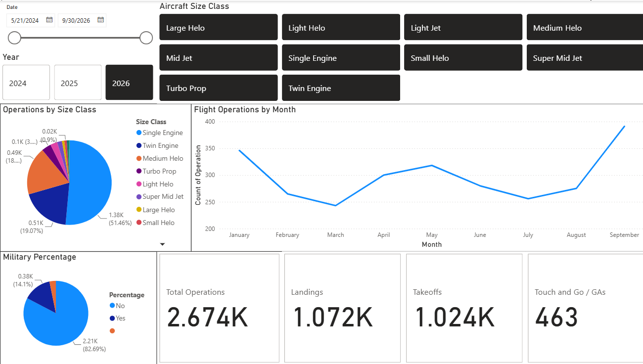The width and height of the screenshot is (643, 364).
Task: Filter by Light Helo size class
Action: click(341, 27)
